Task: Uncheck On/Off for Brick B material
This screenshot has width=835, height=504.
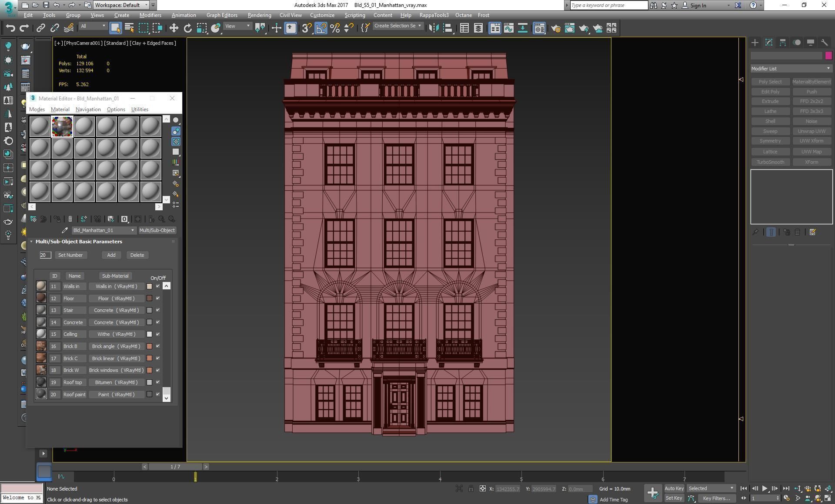Action: point(158,346)
